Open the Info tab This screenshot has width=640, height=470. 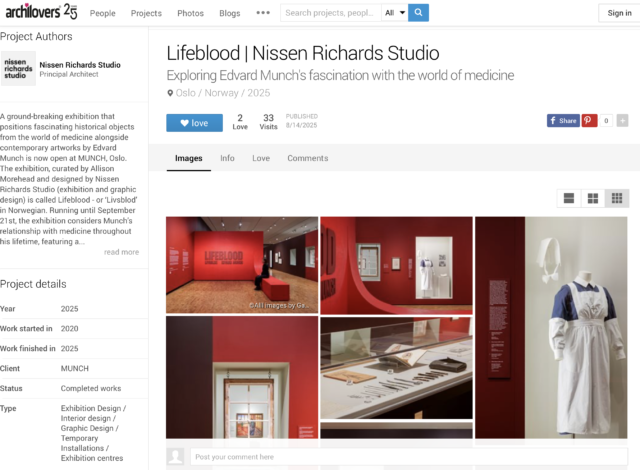(227, 158)
